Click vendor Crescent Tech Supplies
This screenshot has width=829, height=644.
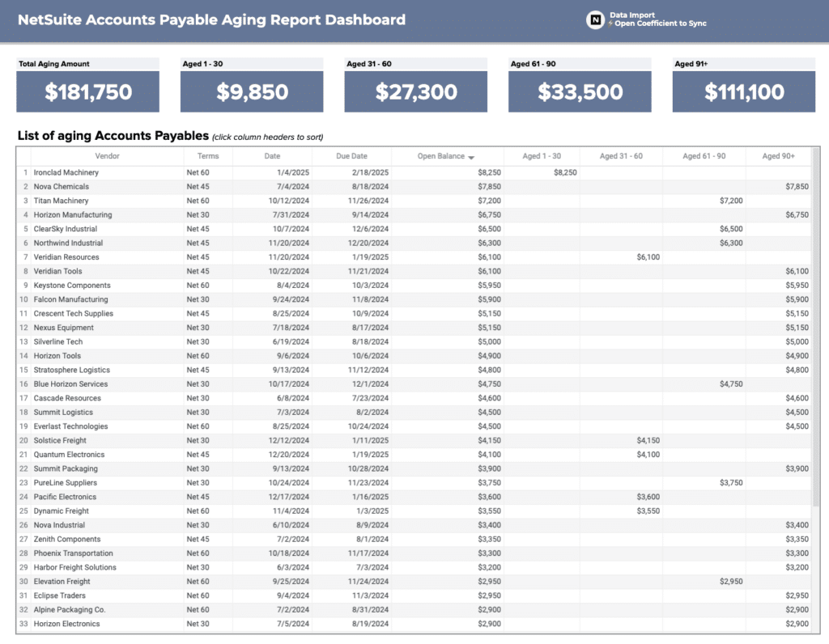point(74,313)
